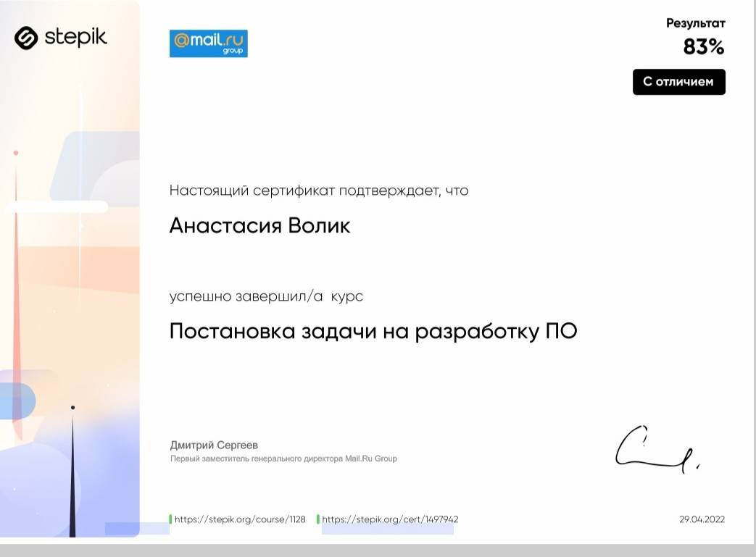This screenshot has width=756, height=557.
Task: Click the Mail.ru Group logo
Action: [208, 43]
